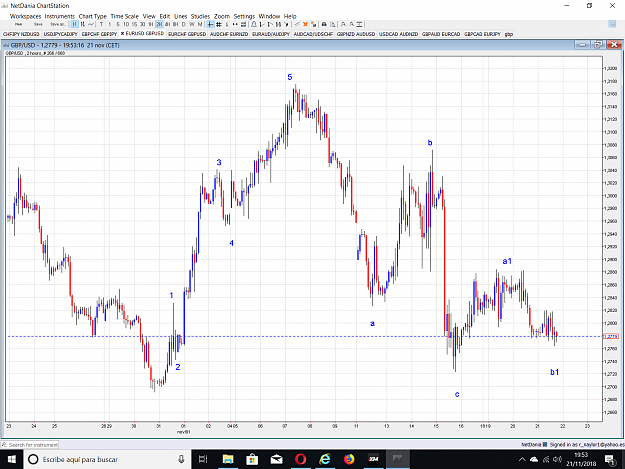Switch to the USDJPYCADJPY workspace tab

pyautogui.click(x=61, y=34)
